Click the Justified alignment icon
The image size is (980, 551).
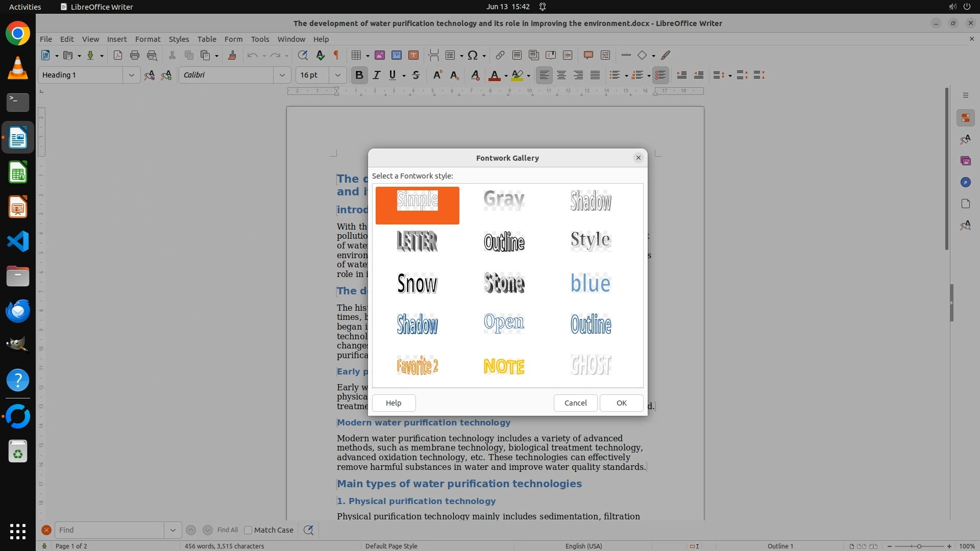(595, 75)
